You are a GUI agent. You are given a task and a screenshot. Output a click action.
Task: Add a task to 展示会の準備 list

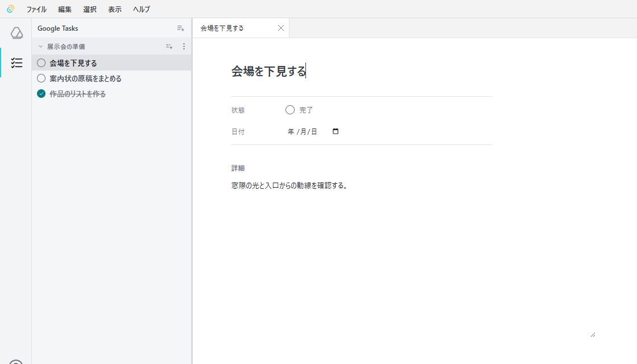pyautogui.click(x=169, y=47)
